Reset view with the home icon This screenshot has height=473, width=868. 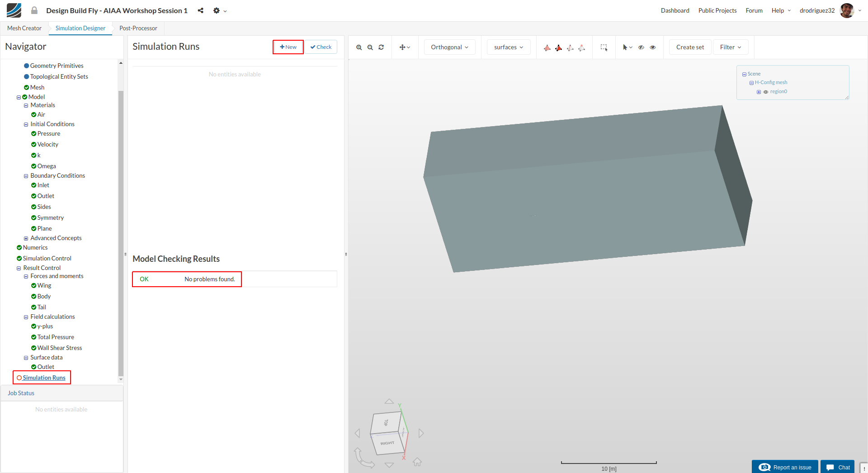(417, 462)
